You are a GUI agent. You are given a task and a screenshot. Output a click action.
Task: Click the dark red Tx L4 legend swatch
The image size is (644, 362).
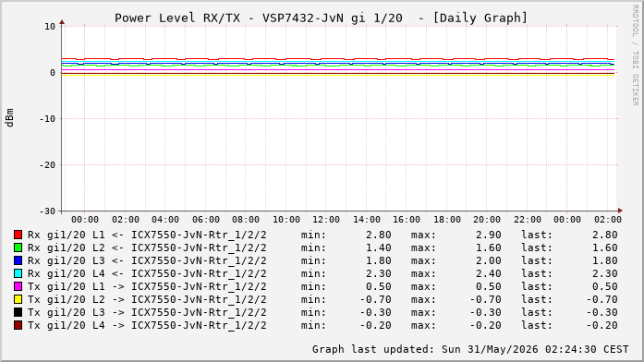[x=18, y=325]
